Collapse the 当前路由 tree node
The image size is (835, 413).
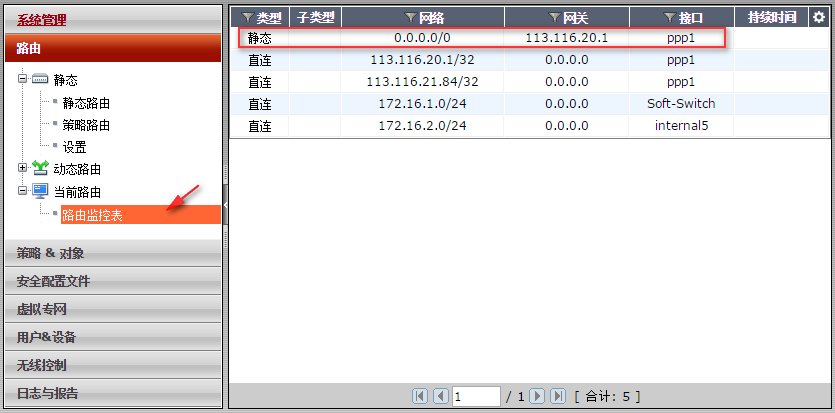coord(22,190)
